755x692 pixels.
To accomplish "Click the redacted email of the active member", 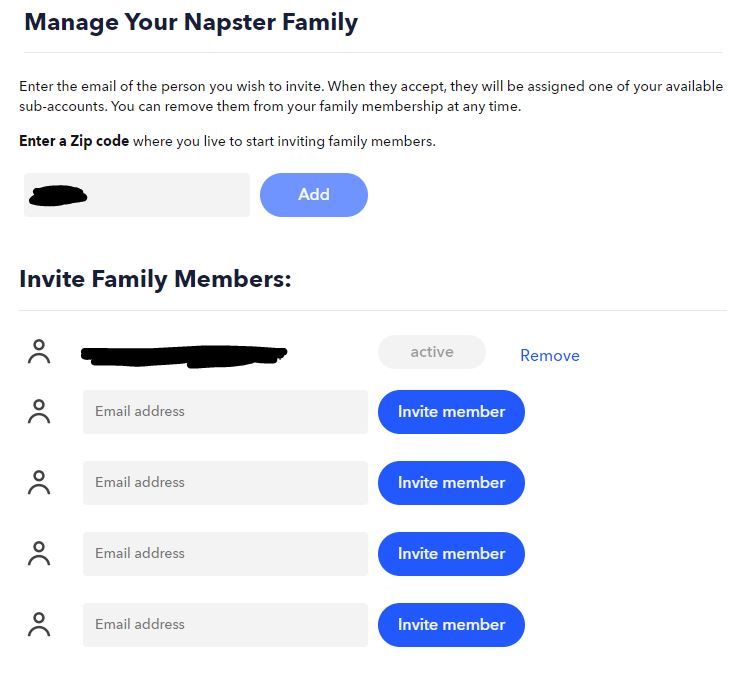I will pyautogui.click(x=184, y=353).
